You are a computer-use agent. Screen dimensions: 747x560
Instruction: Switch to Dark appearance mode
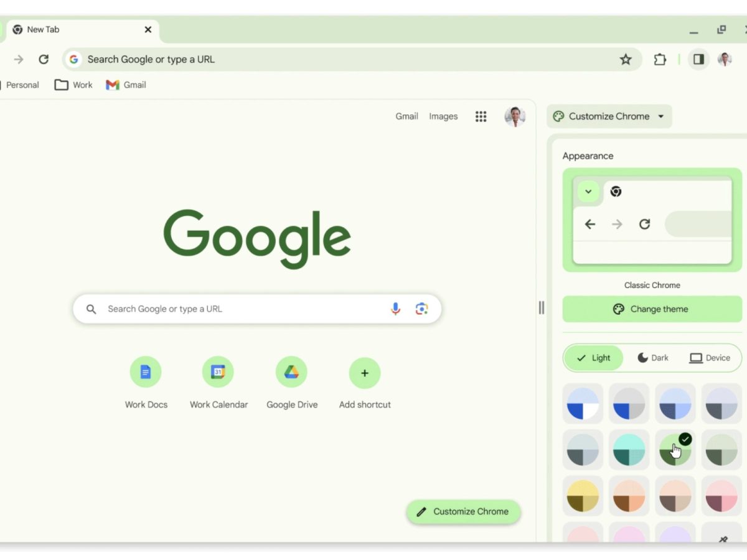tap(653, 358)
